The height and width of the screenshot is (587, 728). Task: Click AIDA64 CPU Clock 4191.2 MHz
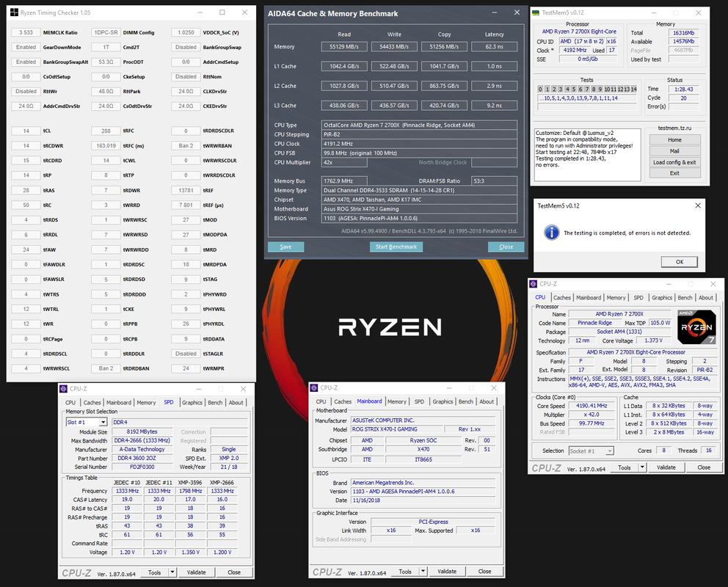(x=419, y=144)
